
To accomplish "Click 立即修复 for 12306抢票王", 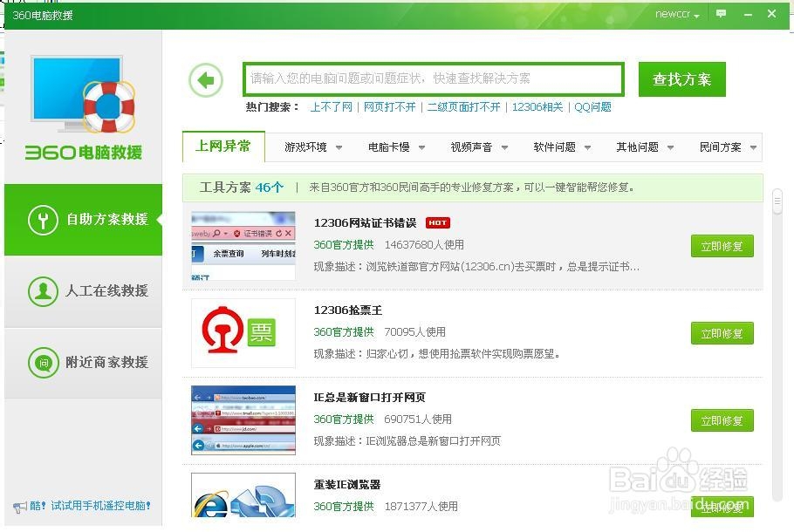I will pos(722,333).
